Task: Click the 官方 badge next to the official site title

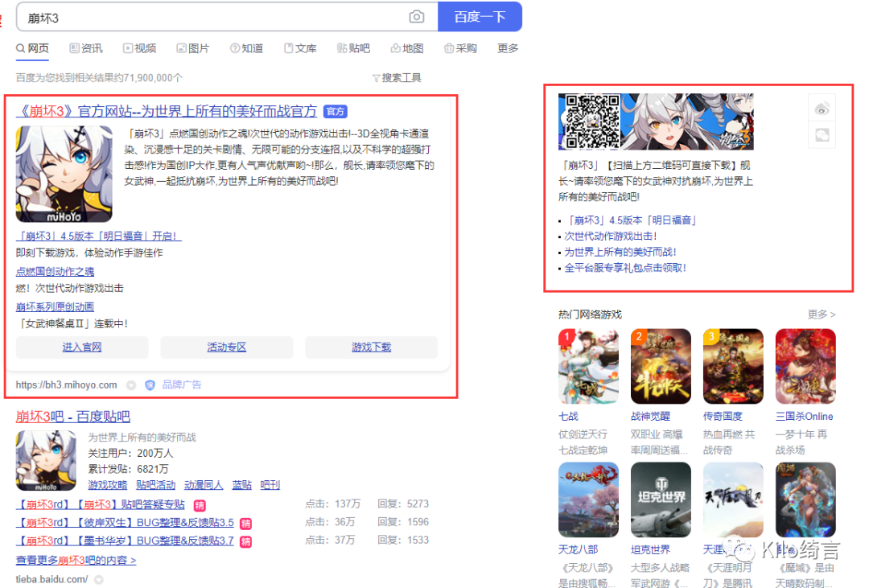Action: [336, 112]
